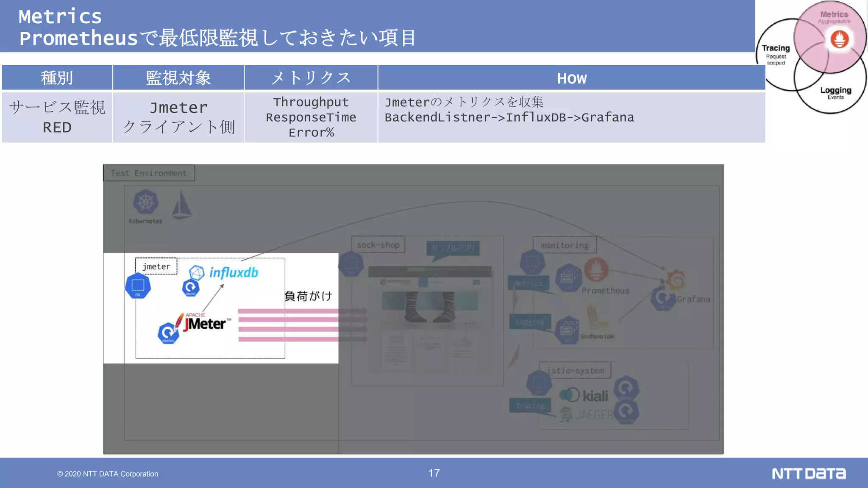Click the kiali logo
The height and width of the screenshot is (488, 868).
tap(584, 396)
